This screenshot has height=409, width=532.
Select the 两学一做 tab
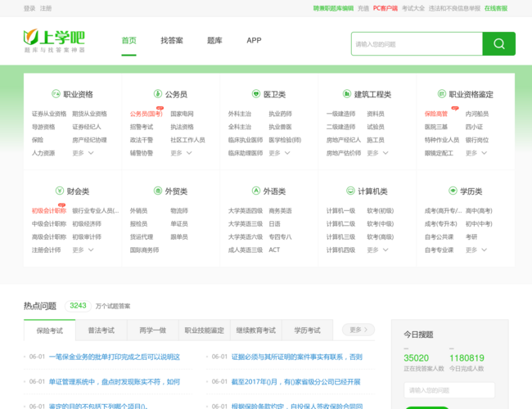click(153, 330)
